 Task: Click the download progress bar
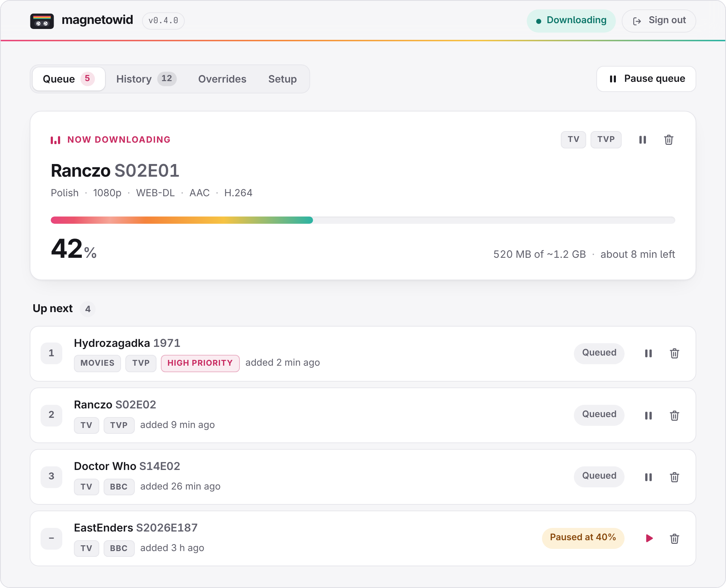point(363,220)
